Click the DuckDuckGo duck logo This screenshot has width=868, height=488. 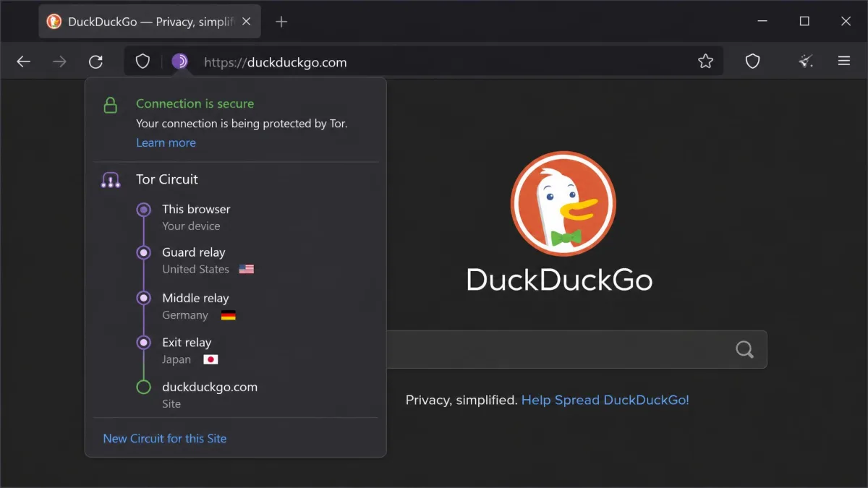click(x=563, y=203)
